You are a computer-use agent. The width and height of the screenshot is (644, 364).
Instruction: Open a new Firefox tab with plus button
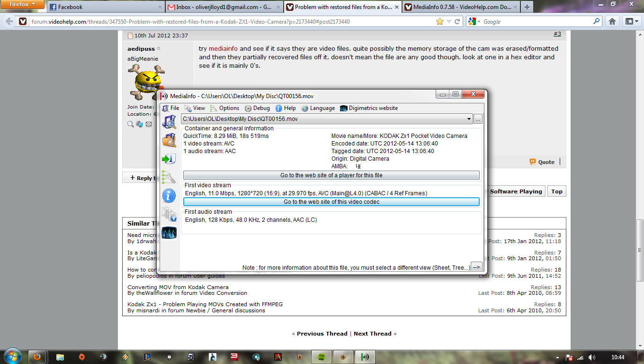(527, 7)
